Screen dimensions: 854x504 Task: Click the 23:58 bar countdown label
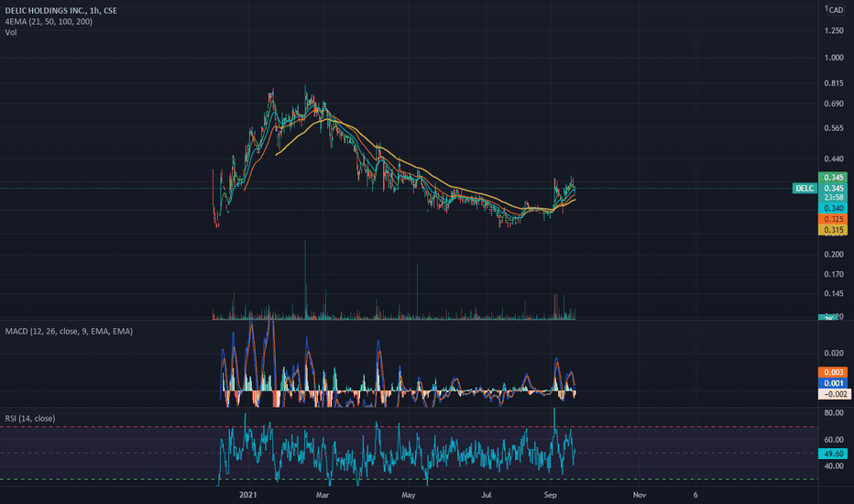[833, 197]
